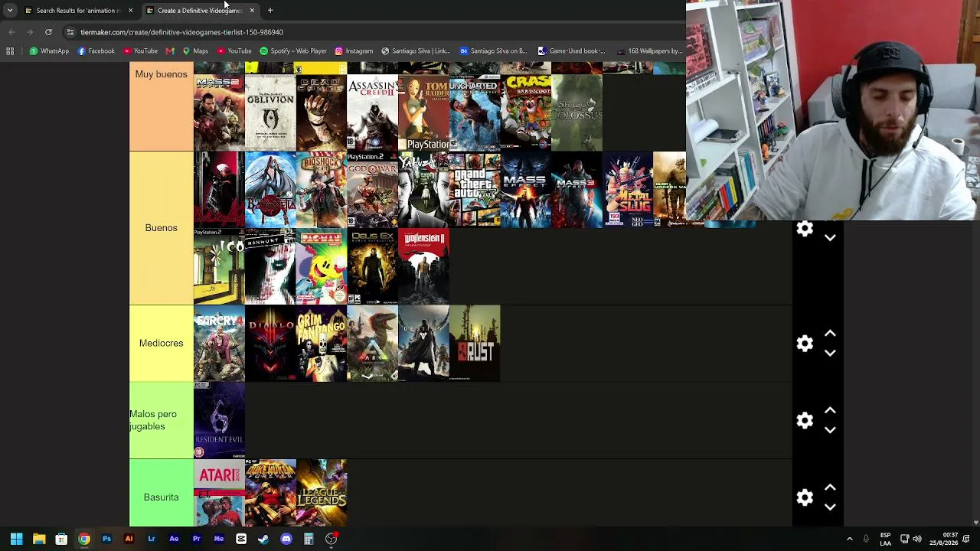Click the green Basurita tier label

[x=161, y=494]
